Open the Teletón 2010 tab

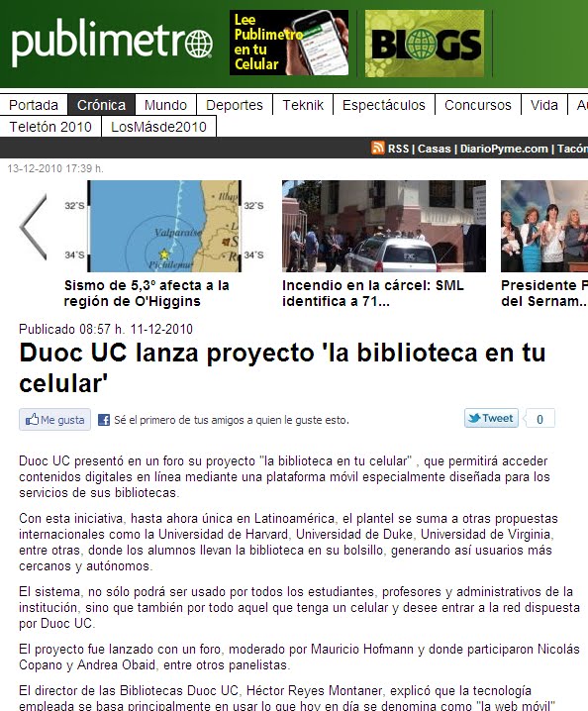click(50, 127)
